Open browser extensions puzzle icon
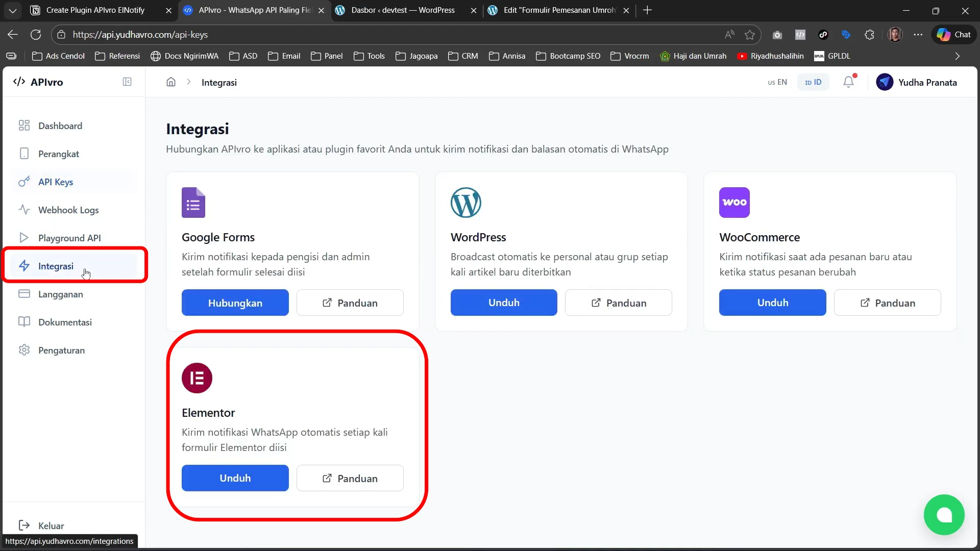Viewport: 980px width, 551px height. coord(869,35)
